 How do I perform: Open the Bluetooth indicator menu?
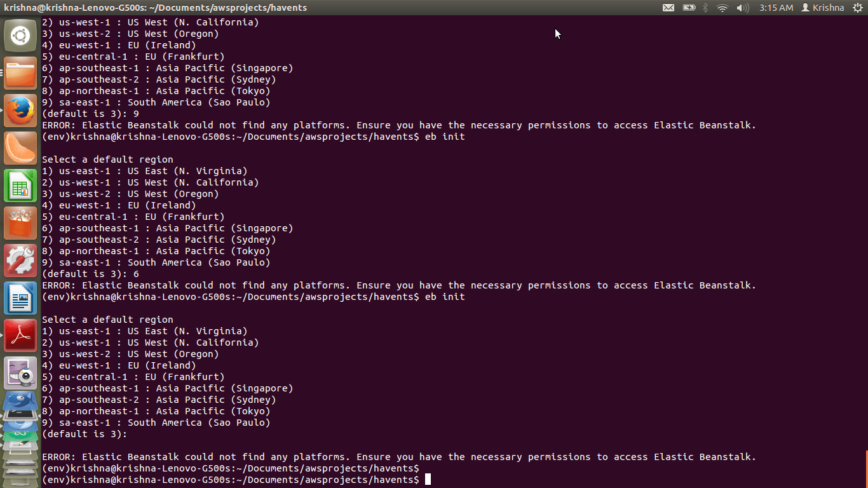point(705,8)
